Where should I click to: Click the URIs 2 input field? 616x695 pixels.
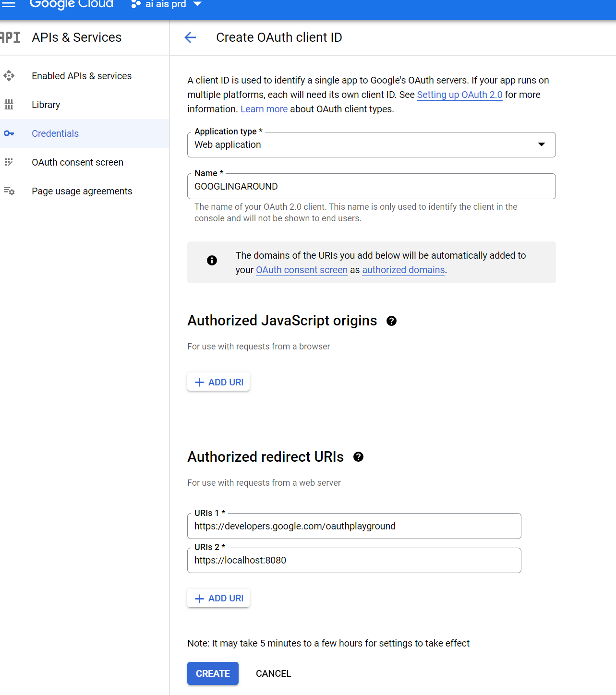354,560
